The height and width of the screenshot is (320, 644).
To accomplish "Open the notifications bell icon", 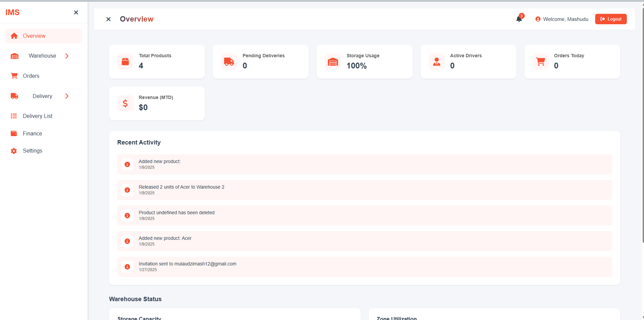I will (519, 19).
